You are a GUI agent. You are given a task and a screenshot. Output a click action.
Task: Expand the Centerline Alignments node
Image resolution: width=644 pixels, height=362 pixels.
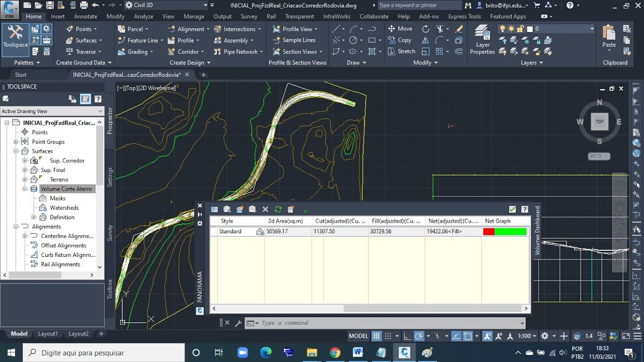[x=25, y=236]
